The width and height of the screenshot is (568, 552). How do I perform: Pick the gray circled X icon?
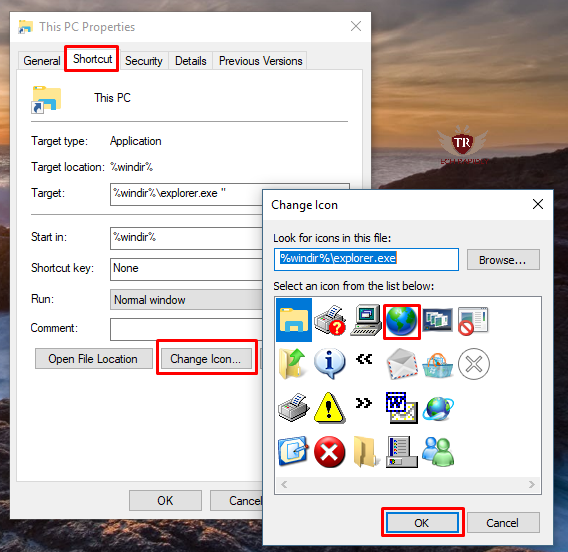(474, 364)
